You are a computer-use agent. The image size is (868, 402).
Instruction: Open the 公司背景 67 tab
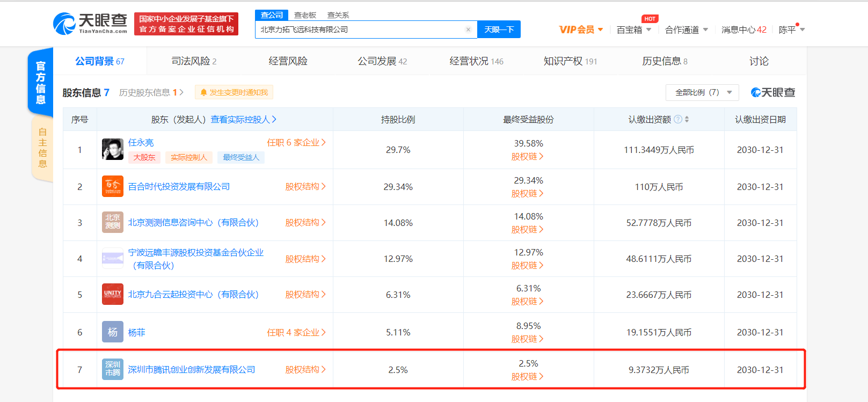click(x=100, y=61)
